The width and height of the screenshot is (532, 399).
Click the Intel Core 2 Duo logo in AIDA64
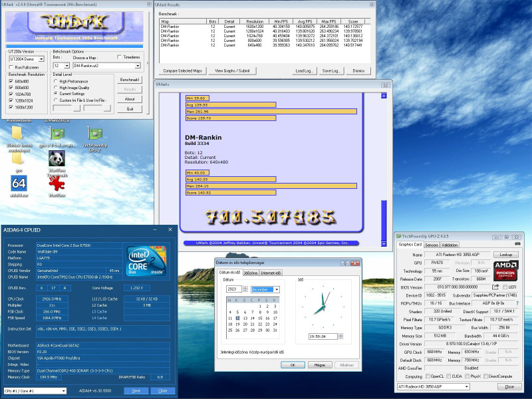click(146, 261)
